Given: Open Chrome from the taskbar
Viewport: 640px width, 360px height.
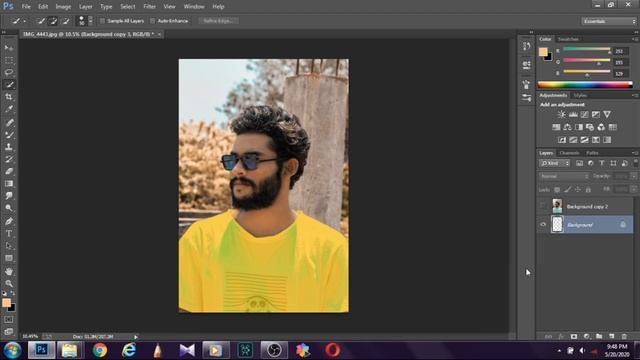Looking at the screenshot, I should 100,350.
